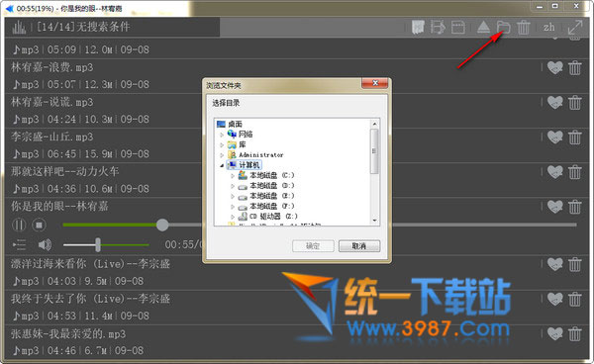594x364 pixels.
Task: Click the bookmark-shaped icon in the player toolbar
Action: pos(418,28)
